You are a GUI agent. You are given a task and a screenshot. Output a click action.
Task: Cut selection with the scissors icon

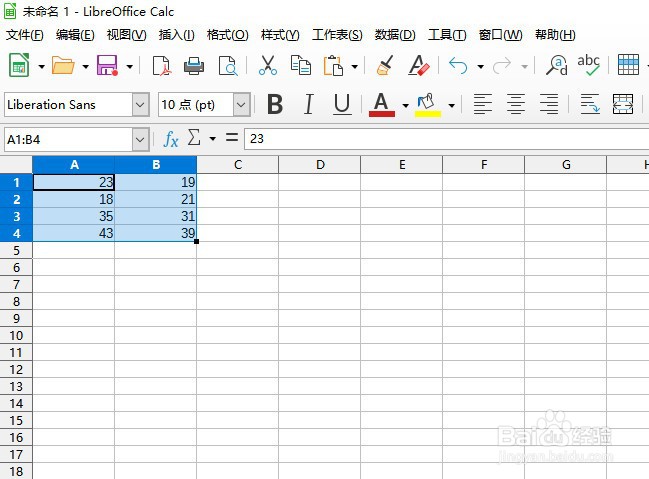tap(268, 65)
